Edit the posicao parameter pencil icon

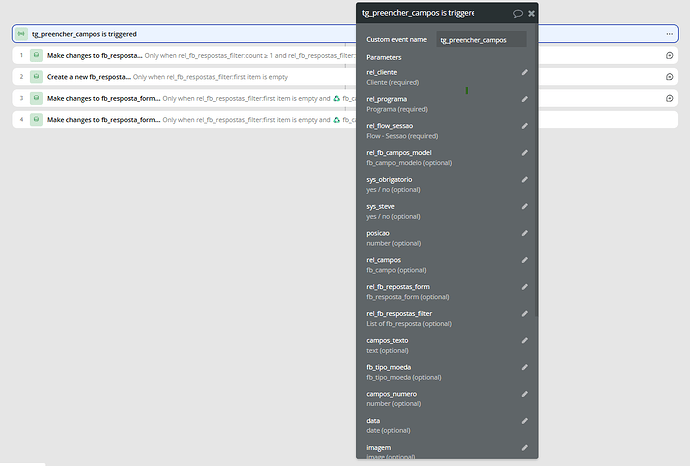point(525,233)
